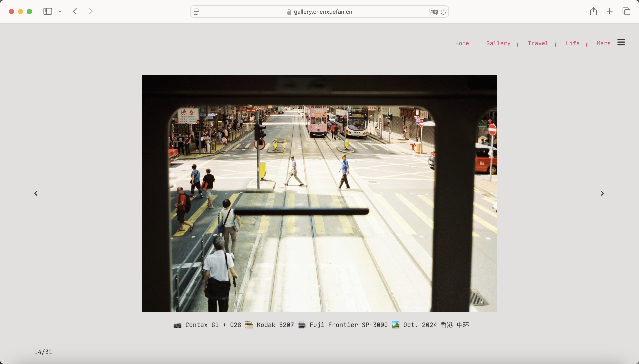This screenshot has height=364, width=639.
Task: Advance to the next photo with the right chevron
Action: tap(602, 193)
